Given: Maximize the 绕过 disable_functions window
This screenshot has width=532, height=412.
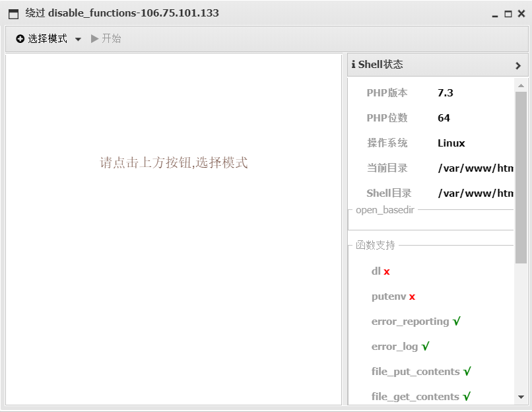Looking at the screenshot, I should 508,14.
